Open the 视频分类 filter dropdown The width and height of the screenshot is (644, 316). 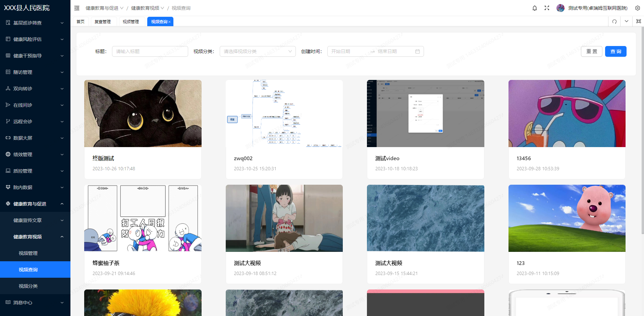tap(258, 51)
